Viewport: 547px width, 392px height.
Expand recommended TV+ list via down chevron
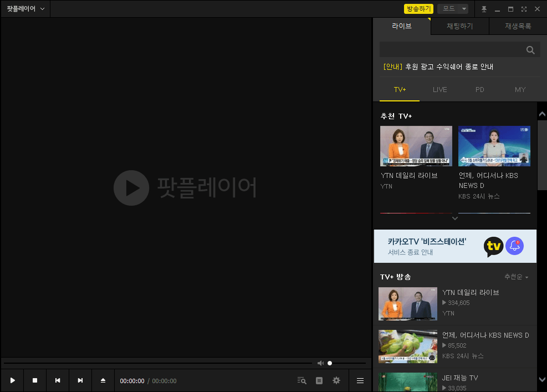[x=455, y=218]
